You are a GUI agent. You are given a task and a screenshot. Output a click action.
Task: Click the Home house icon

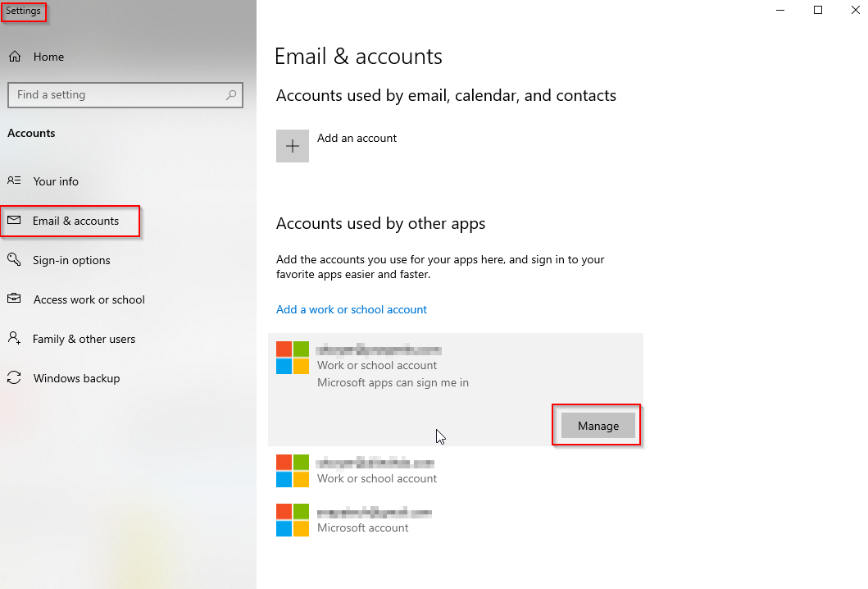click(15, 57)
